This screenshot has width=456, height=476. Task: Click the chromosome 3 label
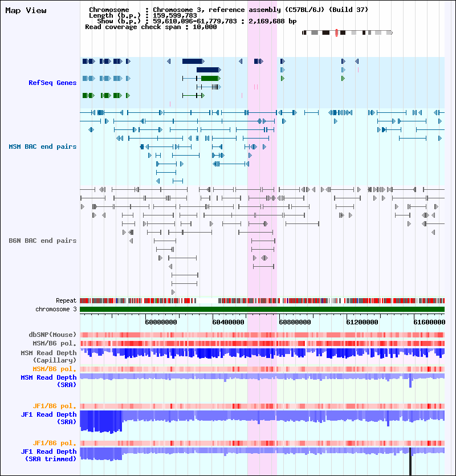(x=56, y=310)
